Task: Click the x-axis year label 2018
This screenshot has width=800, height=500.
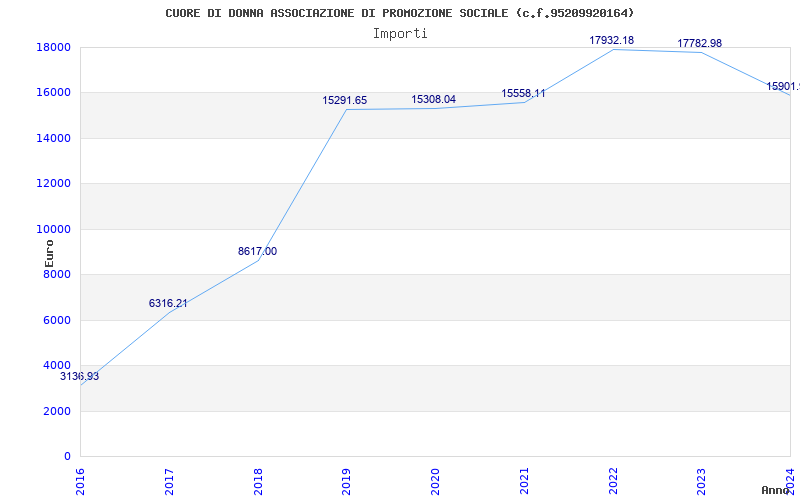Action: pyautogui.click(x=258, y=482)
